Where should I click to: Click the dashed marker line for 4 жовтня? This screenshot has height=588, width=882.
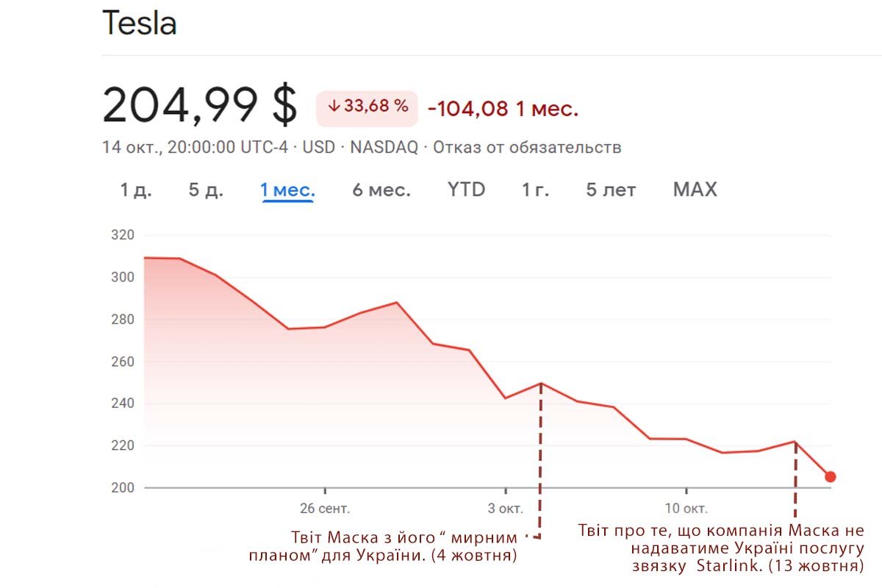point(541,456)
